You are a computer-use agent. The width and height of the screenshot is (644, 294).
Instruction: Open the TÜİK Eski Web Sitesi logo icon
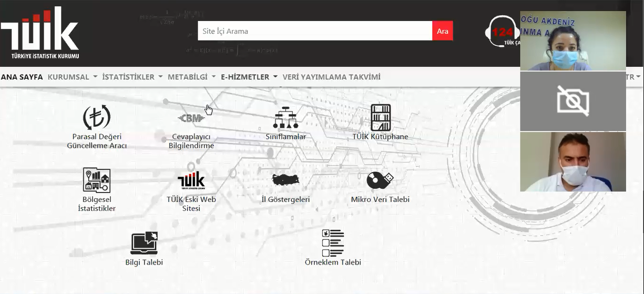191,181
